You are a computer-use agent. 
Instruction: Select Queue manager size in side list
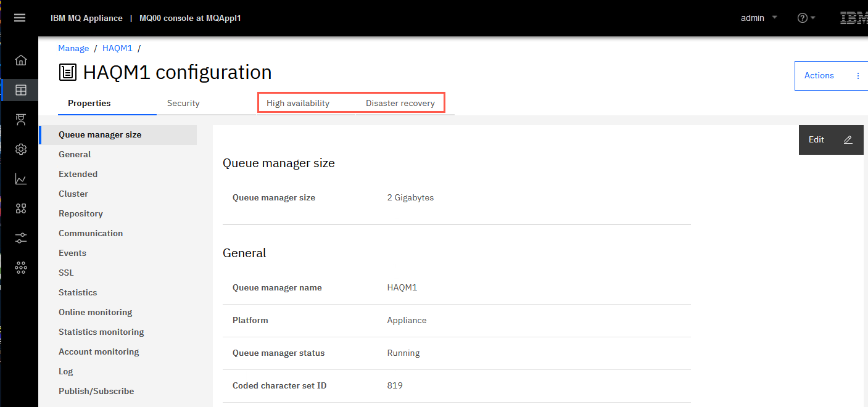point(118,134)
